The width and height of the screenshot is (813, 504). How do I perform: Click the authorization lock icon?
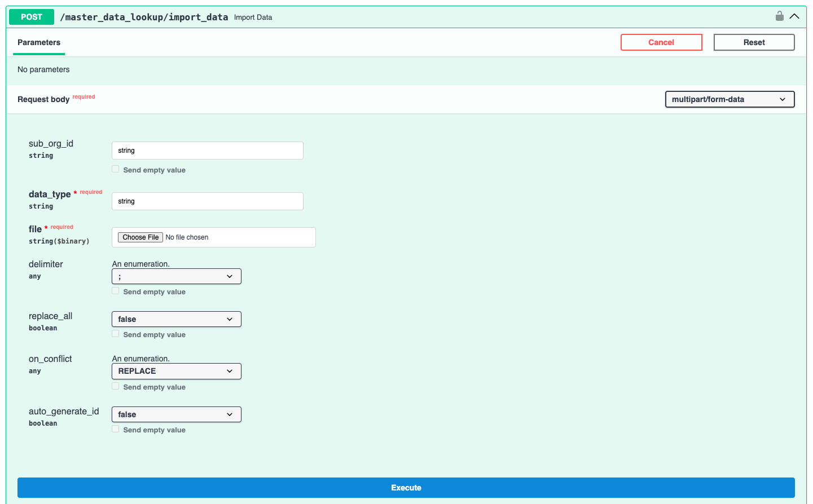(779, 16)
